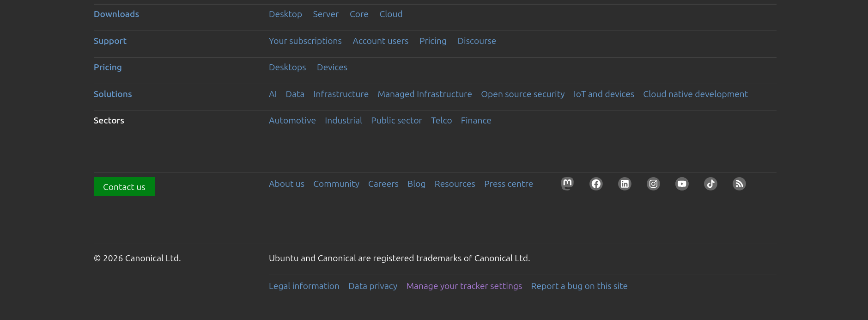Click Report a bug on this site

pyautogui.click(x=579, y=286)
